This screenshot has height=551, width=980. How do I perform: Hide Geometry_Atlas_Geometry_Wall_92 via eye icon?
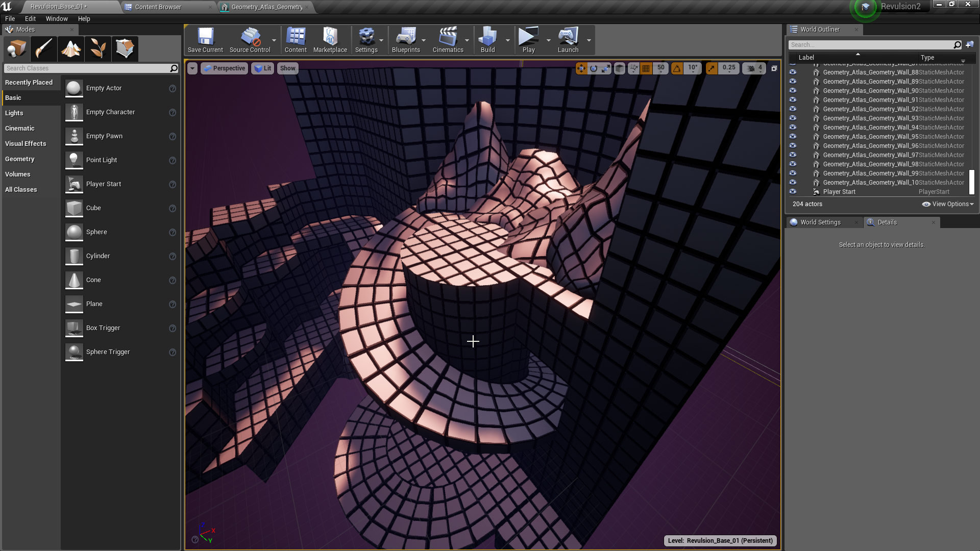(x=793, y=109)
